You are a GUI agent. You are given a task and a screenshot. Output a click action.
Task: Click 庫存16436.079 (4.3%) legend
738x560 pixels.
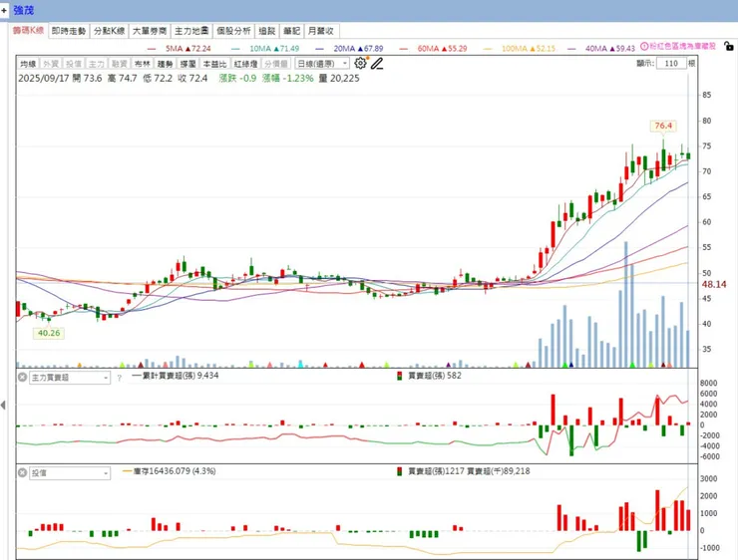[x=169, y=470]
